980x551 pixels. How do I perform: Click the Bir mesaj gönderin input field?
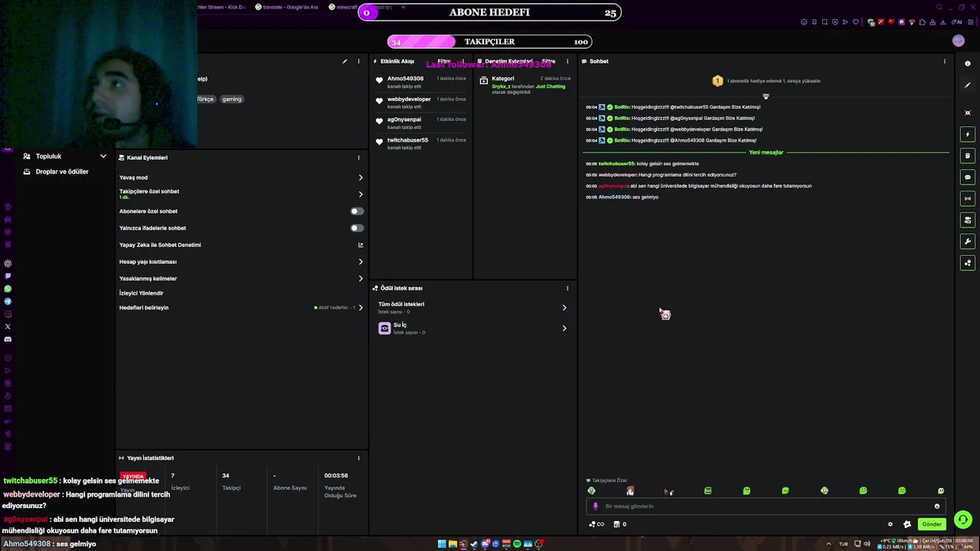(x=766, y=506)
